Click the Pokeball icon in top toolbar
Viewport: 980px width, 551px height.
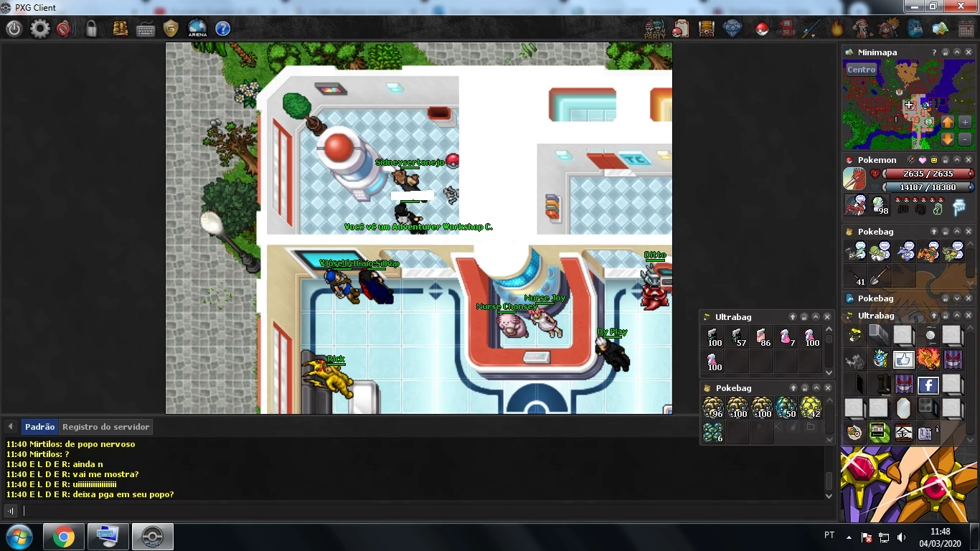tap(762, 29)
